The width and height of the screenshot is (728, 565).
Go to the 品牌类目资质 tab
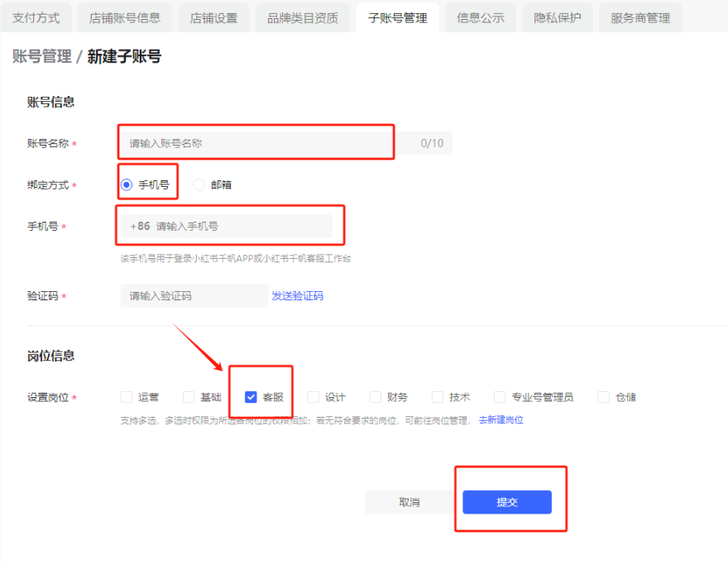(303, 17)
